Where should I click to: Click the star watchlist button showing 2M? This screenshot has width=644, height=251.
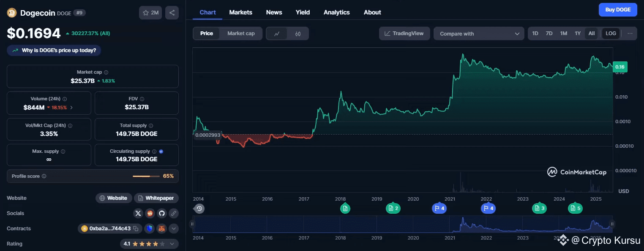150,13
